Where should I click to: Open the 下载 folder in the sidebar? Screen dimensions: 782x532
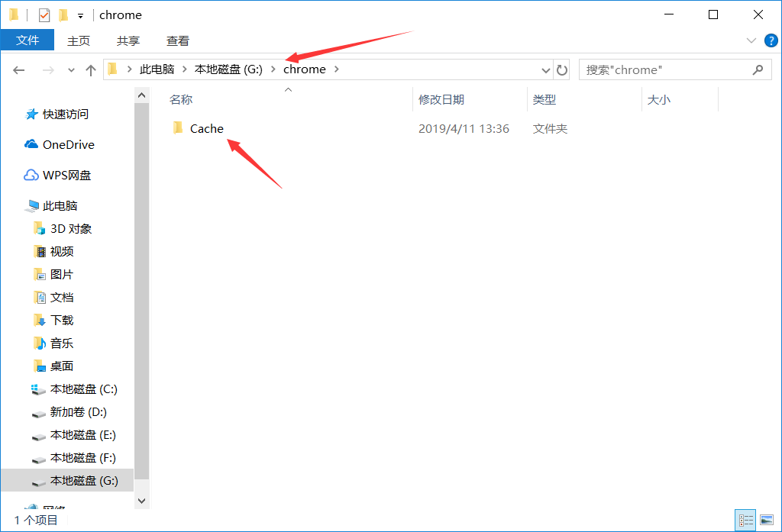62,321
